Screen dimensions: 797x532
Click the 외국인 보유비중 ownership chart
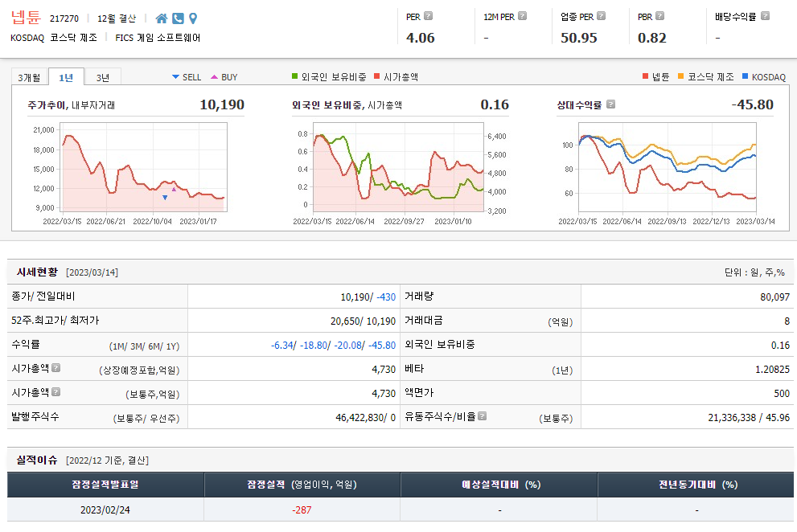click(x=399, y=166)
